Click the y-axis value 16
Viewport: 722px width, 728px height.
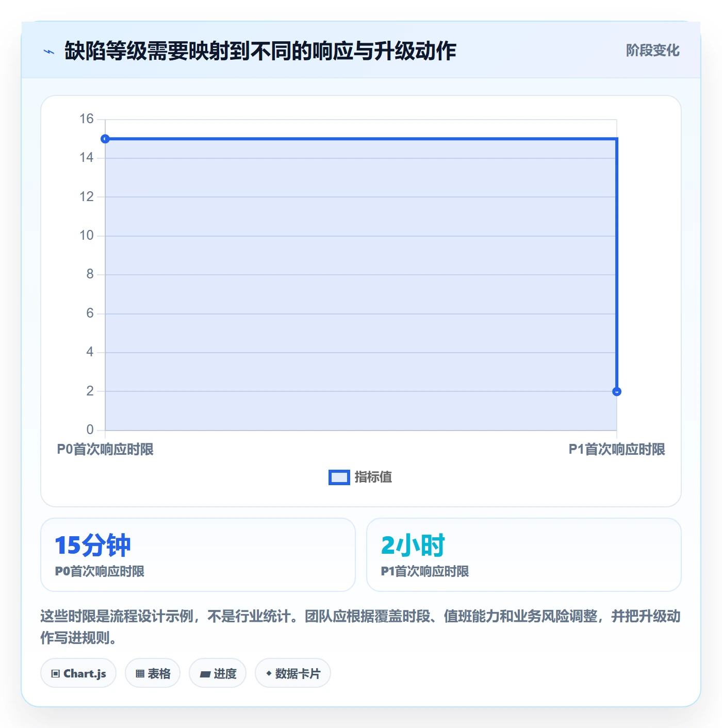[x=87, y=119]
